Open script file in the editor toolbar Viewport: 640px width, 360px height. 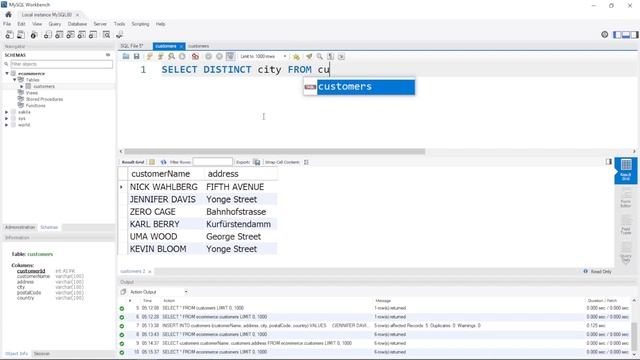126,56
